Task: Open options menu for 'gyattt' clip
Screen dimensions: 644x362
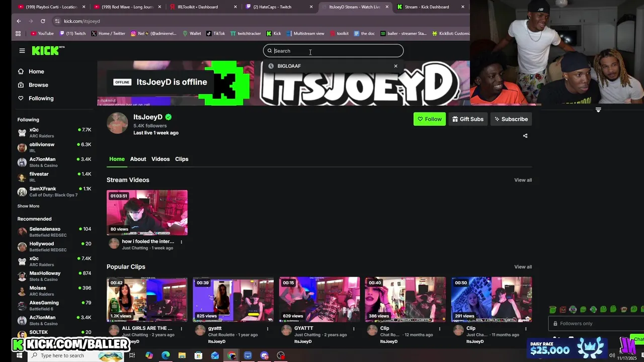Action: [267, 329]
